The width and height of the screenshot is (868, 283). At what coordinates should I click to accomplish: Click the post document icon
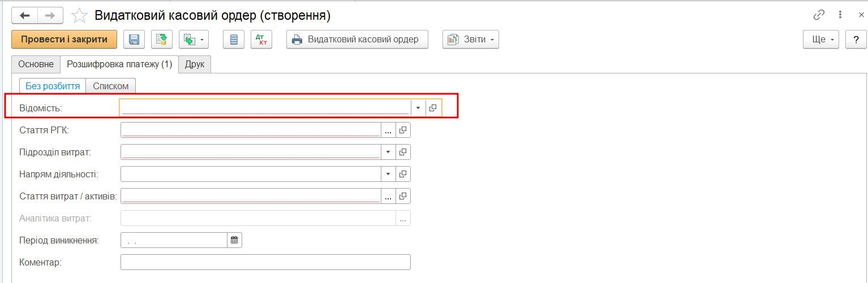point(162,40)
